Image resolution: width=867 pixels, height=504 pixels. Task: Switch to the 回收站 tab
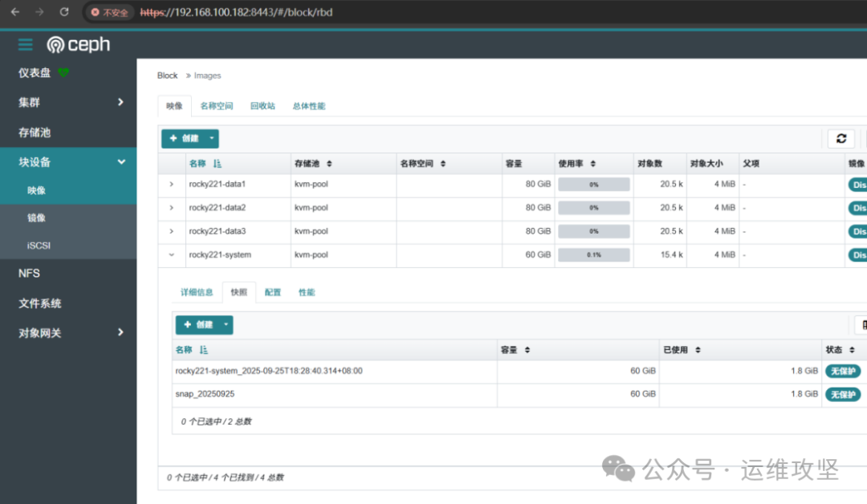click(263, 106)
